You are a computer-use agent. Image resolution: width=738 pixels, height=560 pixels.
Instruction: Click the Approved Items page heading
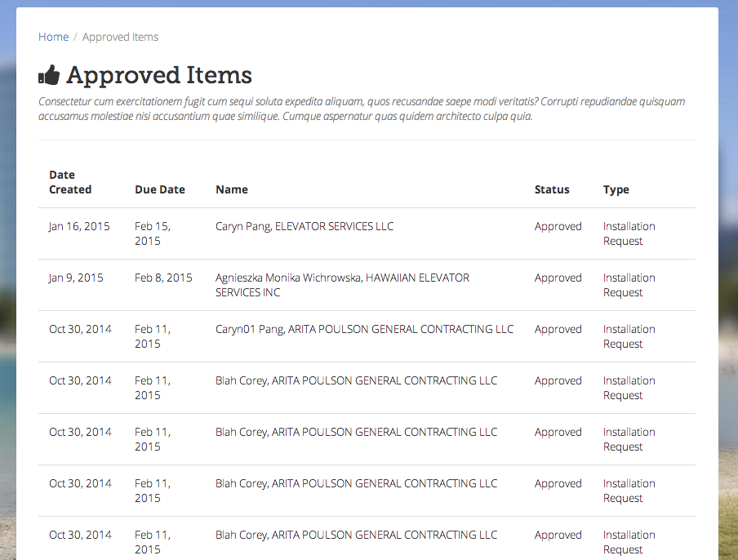pyautogui.click(x=159, y=75)
